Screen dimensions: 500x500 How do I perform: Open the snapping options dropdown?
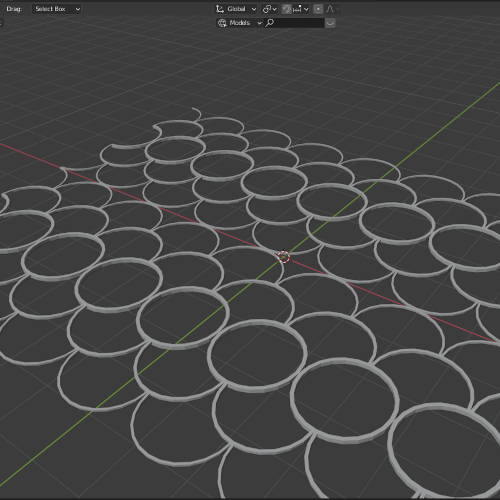300,9
